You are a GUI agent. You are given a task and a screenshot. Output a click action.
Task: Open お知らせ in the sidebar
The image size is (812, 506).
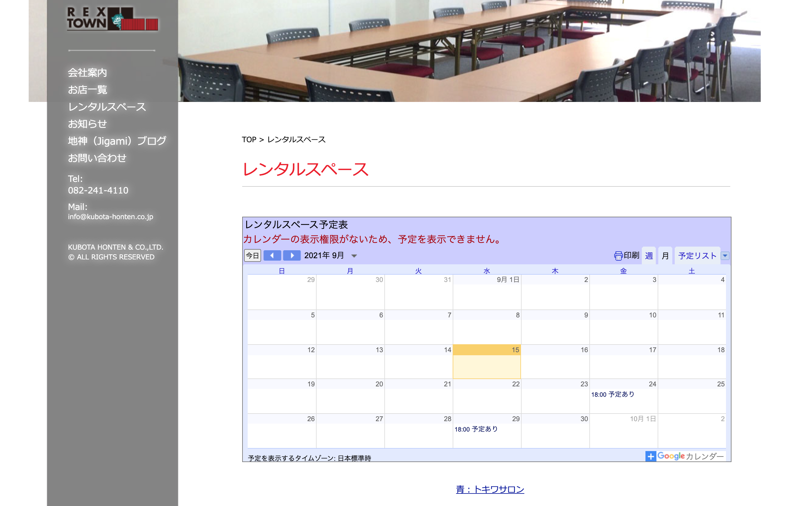coord(87,124)
